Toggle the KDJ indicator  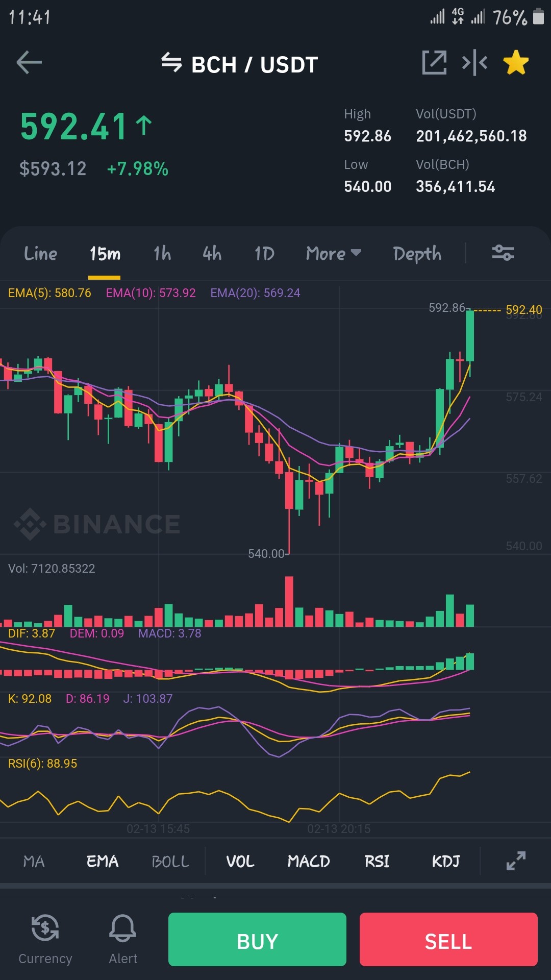pos(446,861)
